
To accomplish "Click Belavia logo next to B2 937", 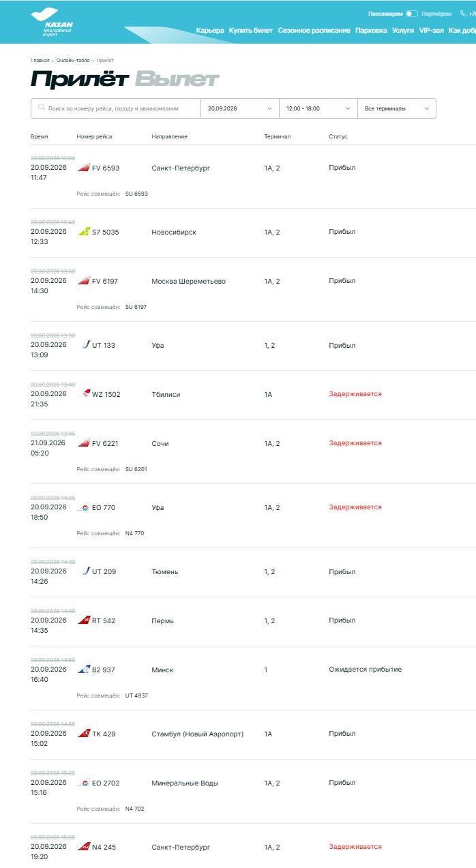I will click(x=84, y=670).
